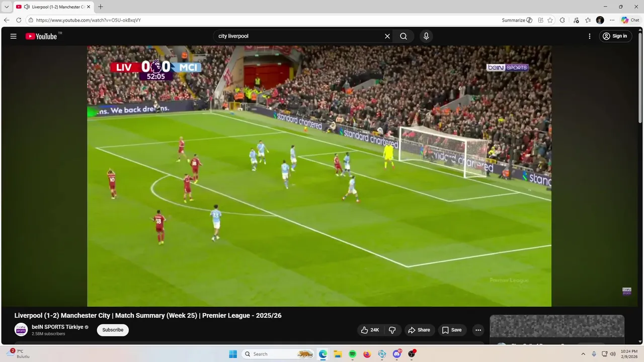The height and width of the screenshot is (362, 644).
Task: Open the Edge profile avatar
Action: [x=600, y=20]
